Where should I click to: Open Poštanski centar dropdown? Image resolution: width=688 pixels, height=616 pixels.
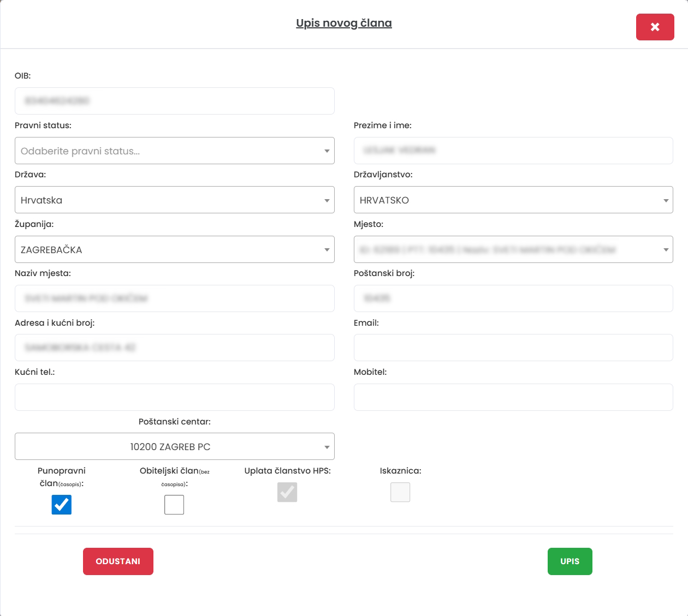174,446
